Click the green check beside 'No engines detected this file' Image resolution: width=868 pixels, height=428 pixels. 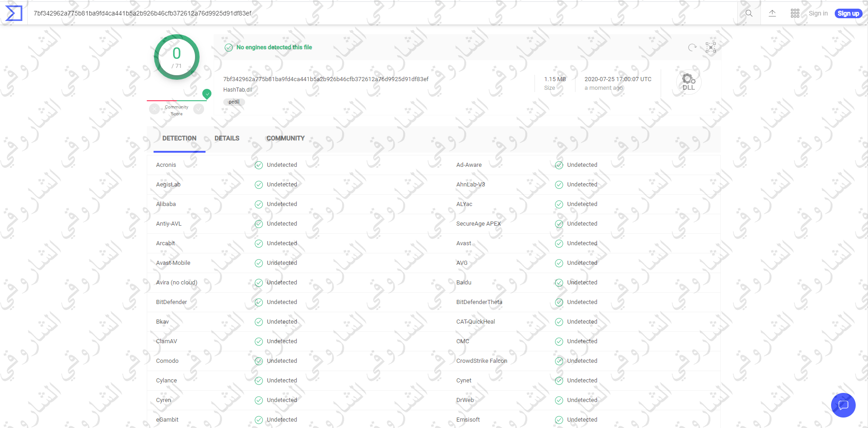tap(229, 47)
